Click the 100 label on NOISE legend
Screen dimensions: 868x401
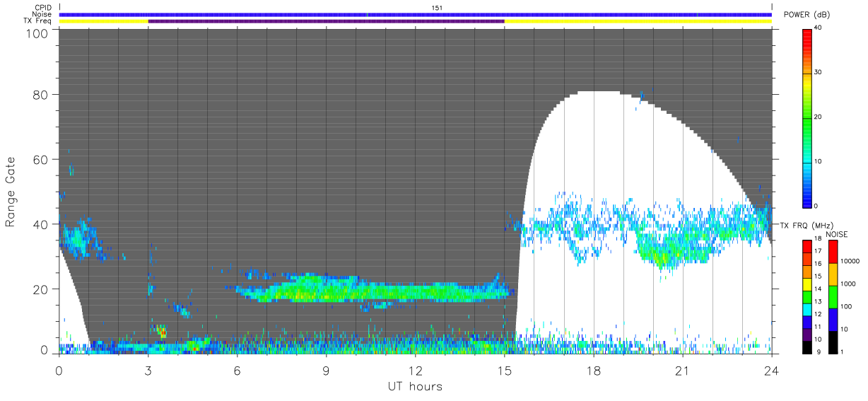pyautogui.click(x=845, y=306)
